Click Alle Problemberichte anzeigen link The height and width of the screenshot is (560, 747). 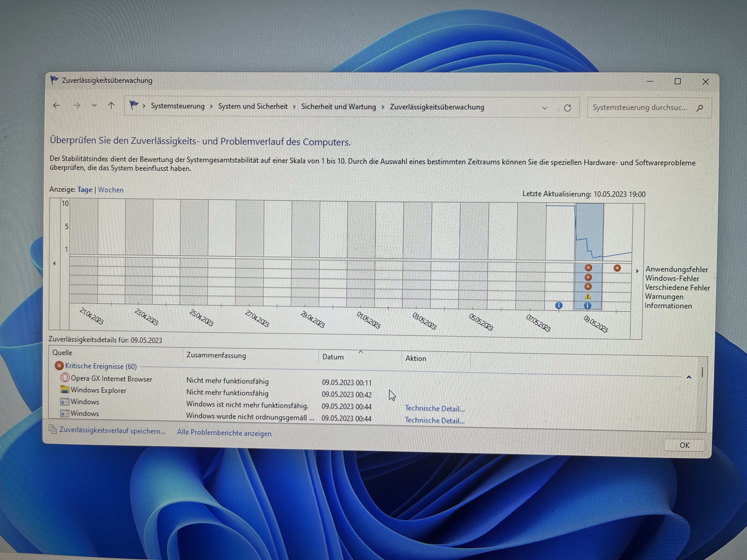coord(224,433)
